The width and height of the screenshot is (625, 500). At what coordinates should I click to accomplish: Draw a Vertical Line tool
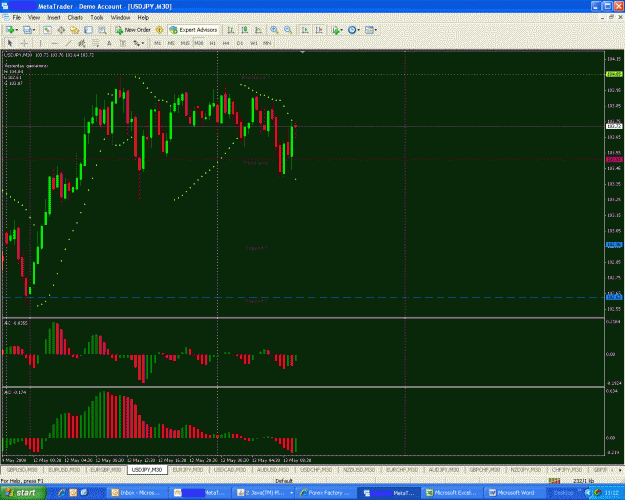tap(40, 43)
